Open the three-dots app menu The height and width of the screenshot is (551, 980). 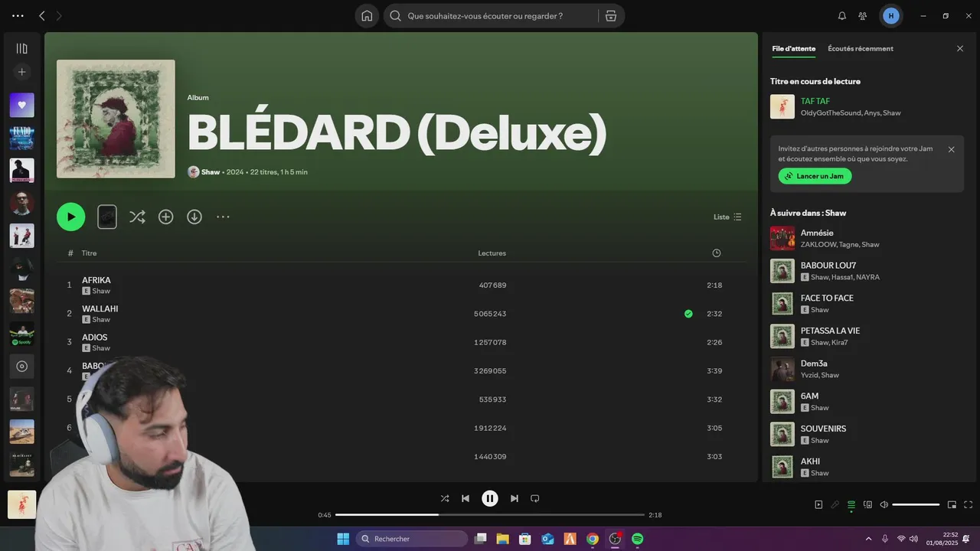[x=18, y=15]
